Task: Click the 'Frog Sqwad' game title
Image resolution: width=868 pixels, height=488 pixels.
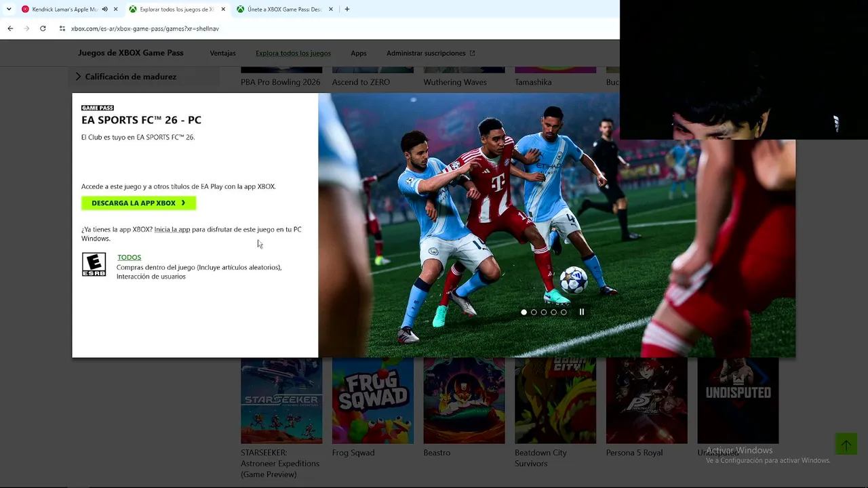Action: [x=353, y=453]
